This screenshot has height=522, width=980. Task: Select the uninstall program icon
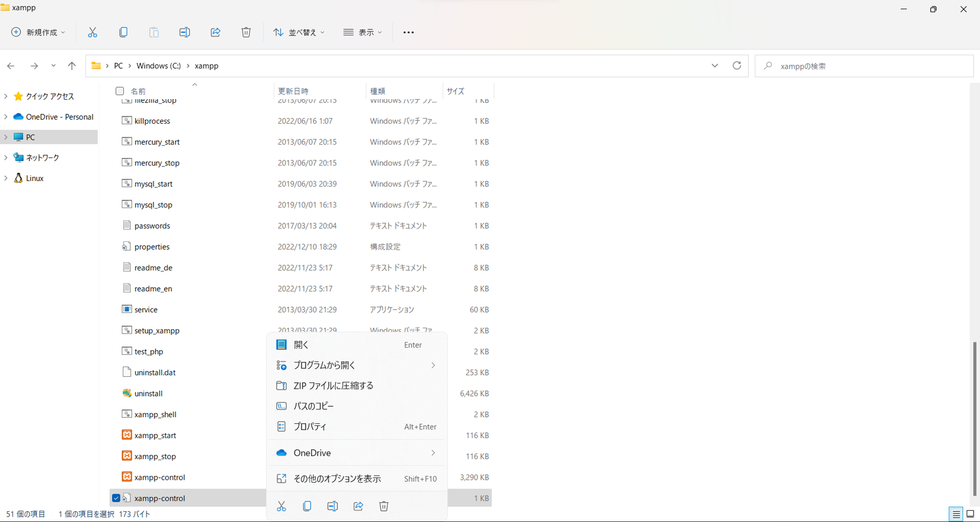(127, 393)
